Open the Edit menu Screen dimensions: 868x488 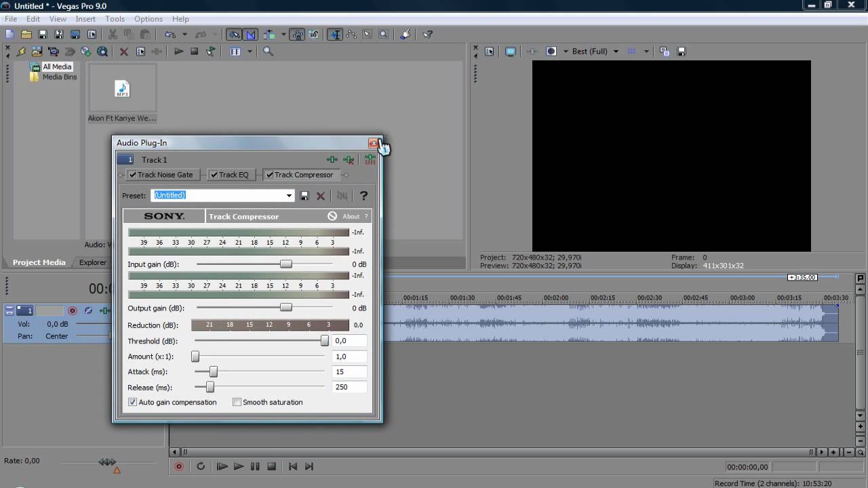coord(33,19)
